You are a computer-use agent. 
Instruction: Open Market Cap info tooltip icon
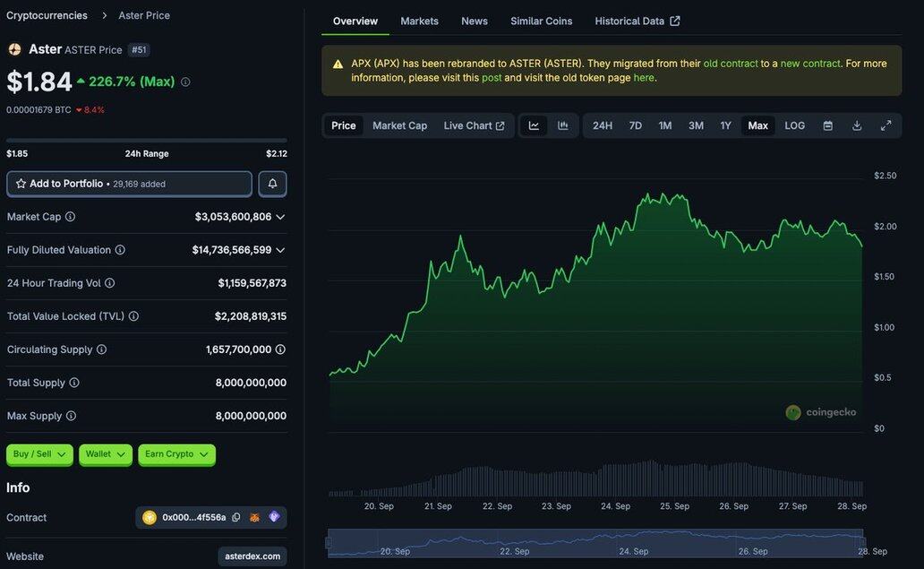click(70, 216)
